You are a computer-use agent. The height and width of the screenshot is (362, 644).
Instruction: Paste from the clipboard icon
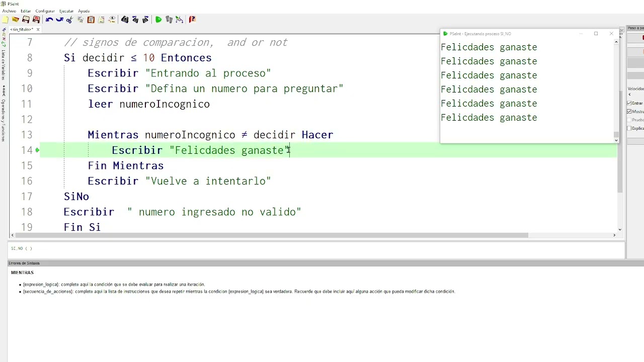point(91,20)
